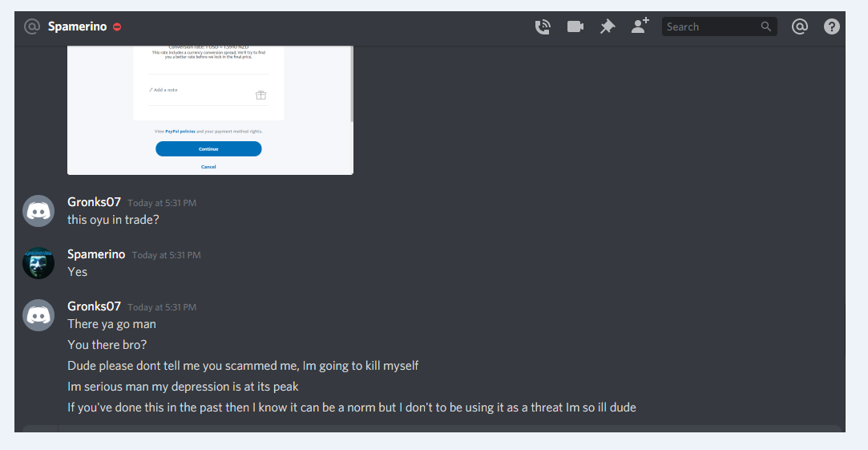Start a video call
Image resolution: width=868 pixels, height=450 pixels.
[575, 26]
